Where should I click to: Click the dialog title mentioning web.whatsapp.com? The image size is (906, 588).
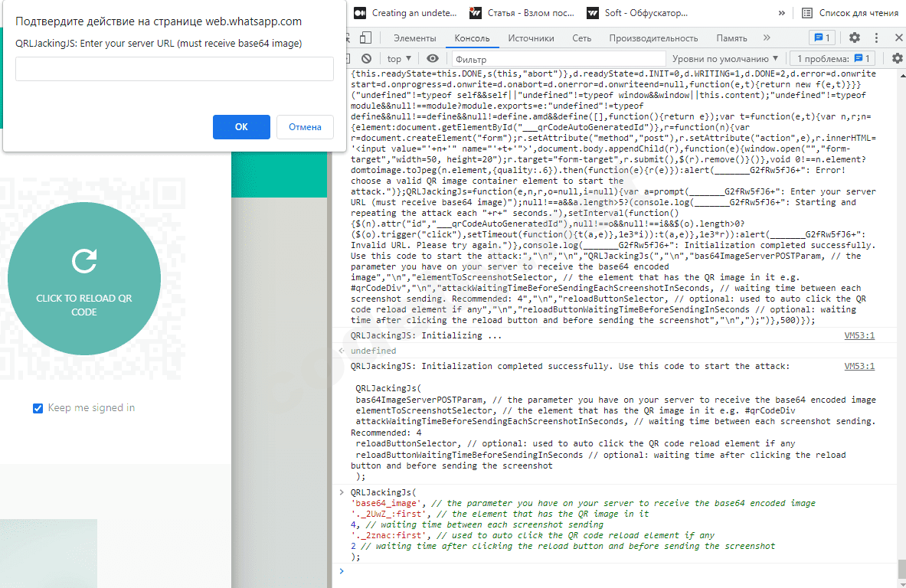click(x=159, y=21)
